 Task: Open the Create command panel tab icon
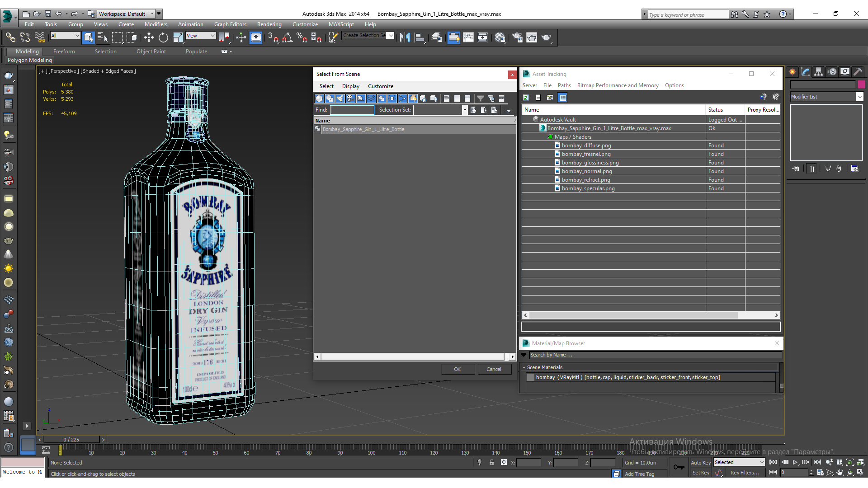[792, 72]
